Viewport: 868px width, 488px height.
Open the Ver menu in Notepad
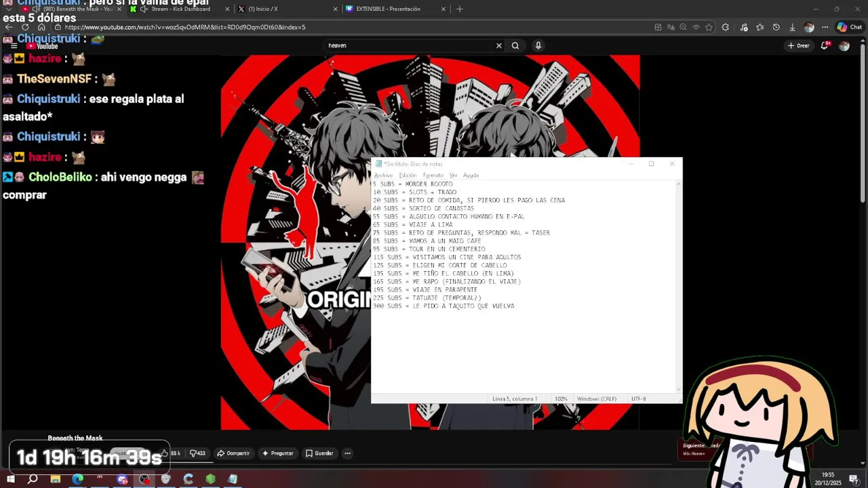click(453, 175)
